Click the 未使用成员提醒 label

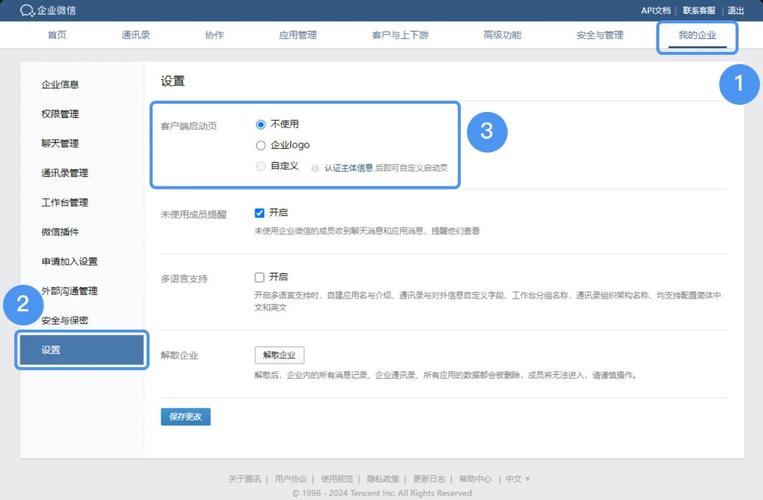coord(194,214)
